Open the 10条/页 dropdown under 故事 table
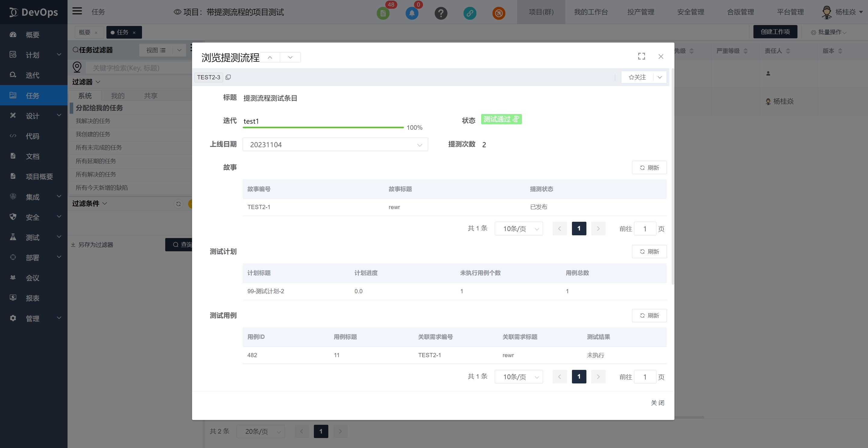The height and width of the screenshot is (448, 868). click(x=518, y=229)
